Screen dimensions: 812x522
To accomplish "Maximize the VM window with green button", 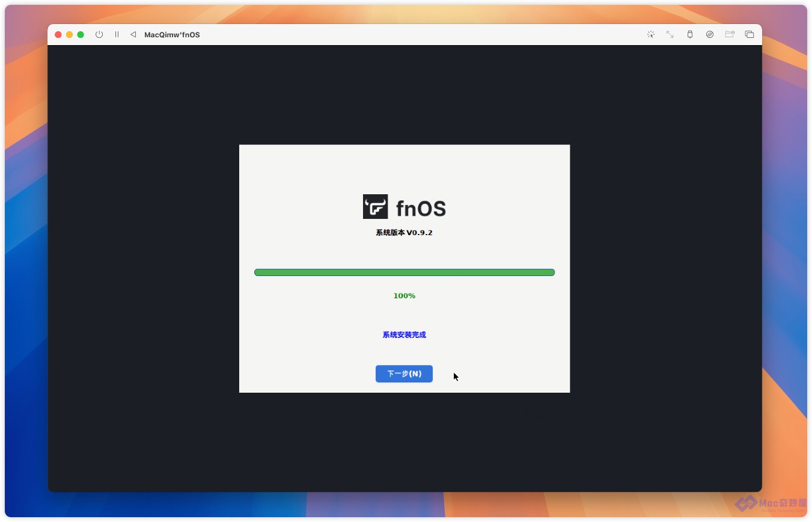I will pyautogui.click(x=81, y=34).
